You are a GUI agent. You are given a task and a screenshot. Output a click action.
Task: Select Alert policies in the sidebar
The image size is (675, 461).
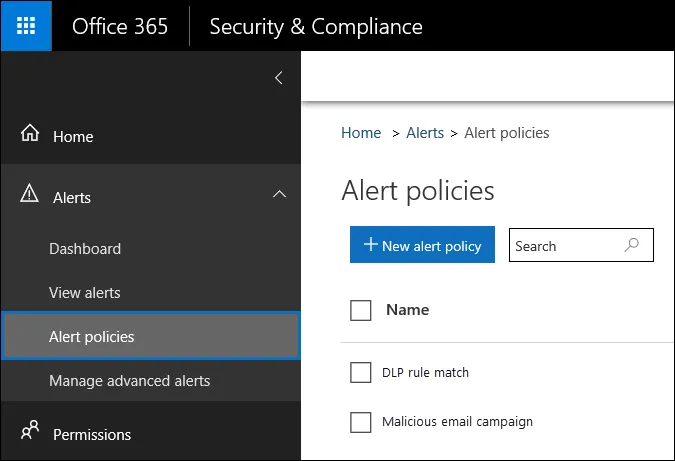tap(151, 336)
